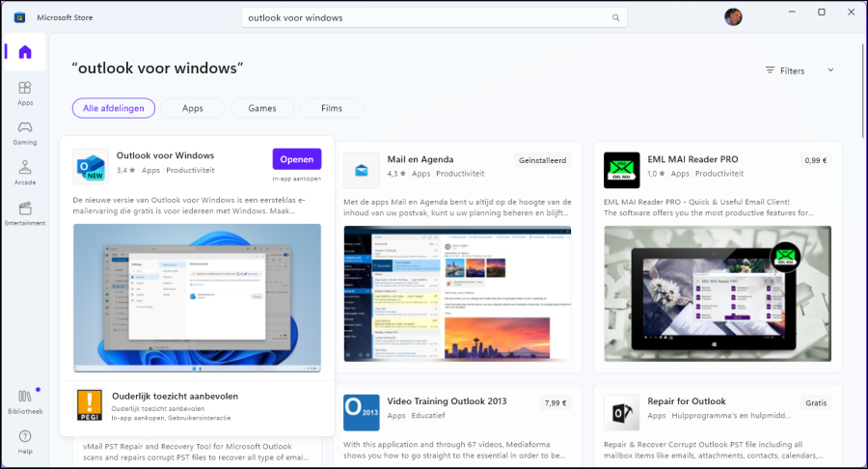Screen dimensions: 868x469
Task: Click the 4,3 star rating text
Action: coord(396,174)
